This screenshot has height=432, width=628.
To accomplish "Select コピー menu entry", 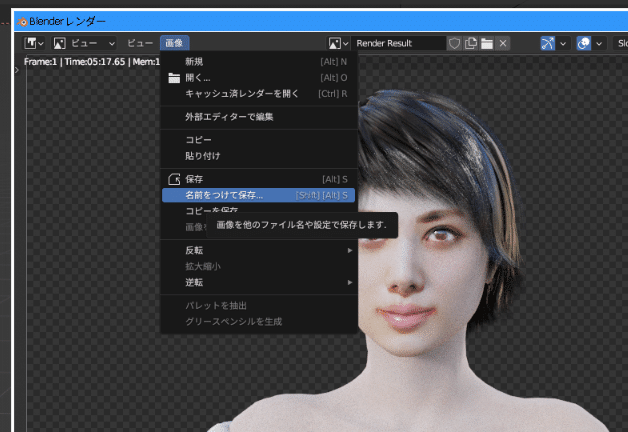I will click(258, 140).
